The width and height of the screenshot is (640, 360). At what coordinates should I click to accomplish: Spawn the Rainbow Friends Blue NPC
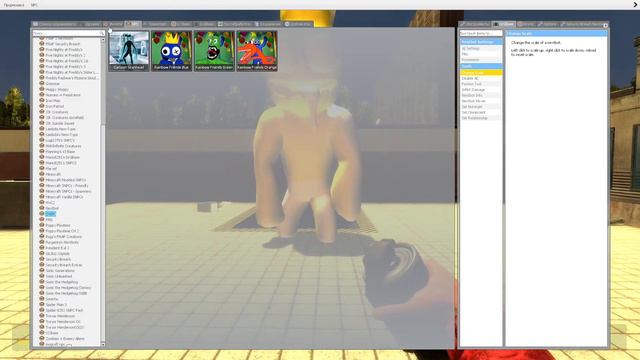point(171,51)
